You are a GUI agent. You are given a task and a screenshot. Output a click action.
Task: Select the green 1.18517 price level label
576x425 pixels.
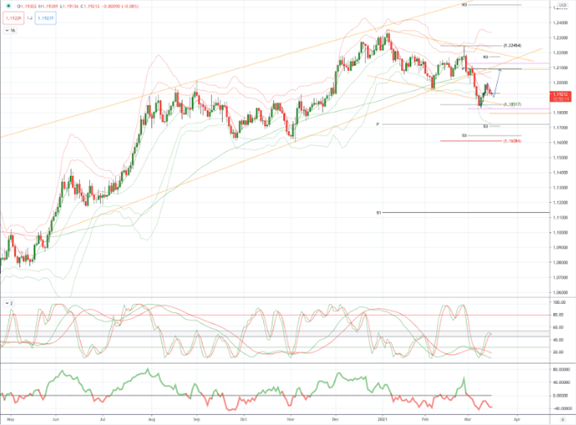tap(512, 105)
